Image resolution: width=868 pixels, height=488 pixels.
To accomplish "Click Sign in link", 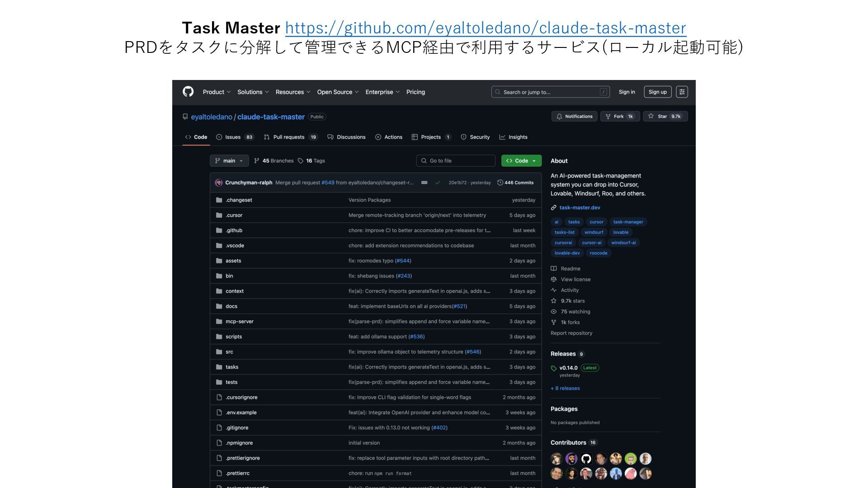I will pos(627,92).
